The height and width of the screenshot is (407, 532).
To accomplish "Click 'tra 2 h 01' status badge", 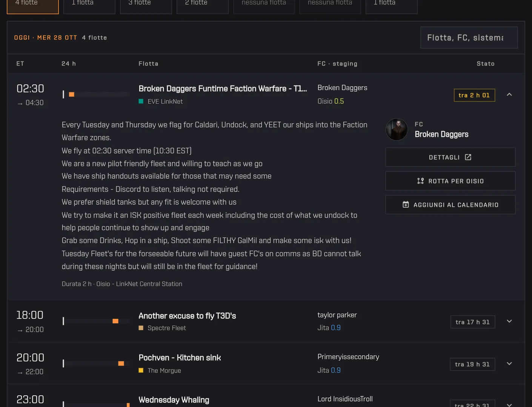I will tap(474, 95).
